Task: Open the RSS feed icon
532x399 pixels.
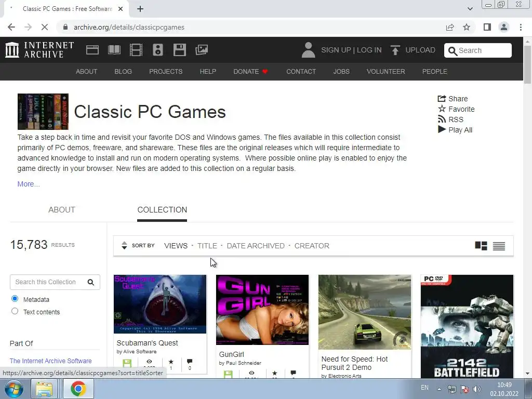Action: pos(442,119)
